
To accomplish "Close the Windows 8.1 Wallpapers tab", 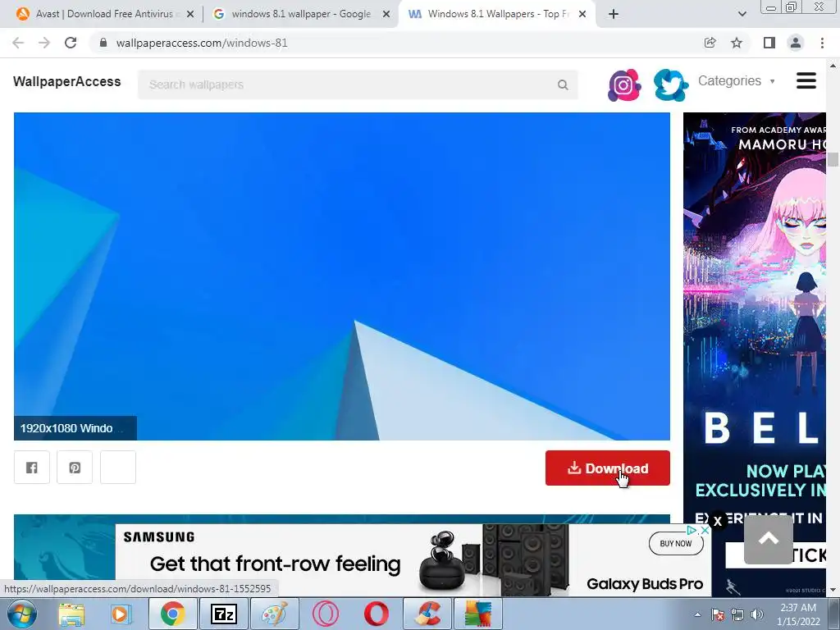I will [582, 14].
